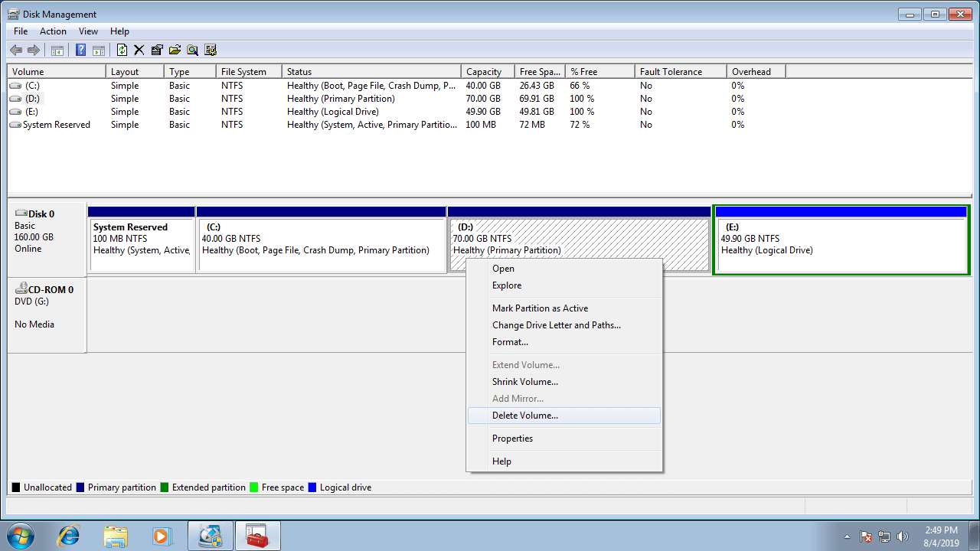Click the blue Help question mark icon
Screen dimensions: 980x551
80,51
